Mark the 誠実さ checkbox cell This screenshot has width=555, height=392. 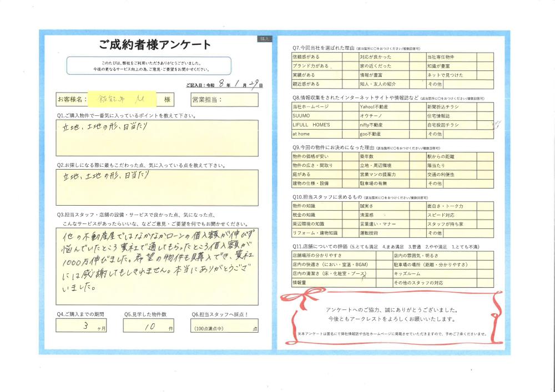[x=417, y=206]
